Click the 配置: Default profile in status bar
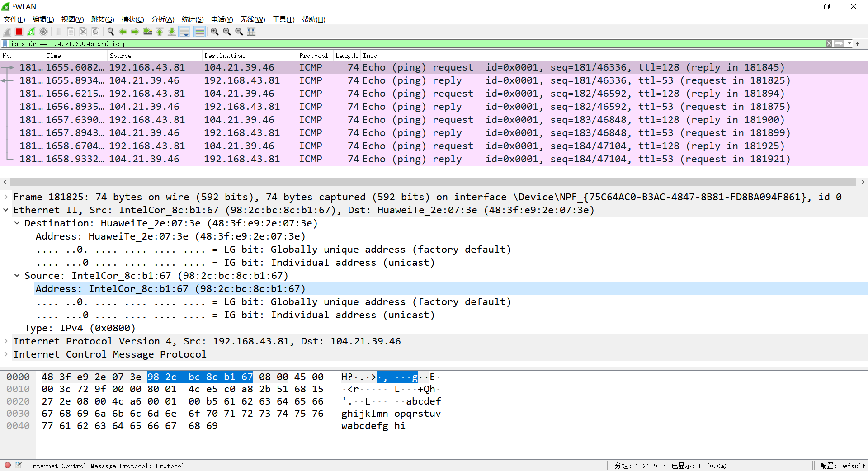The image size is (868, 471). click(842, 466)
